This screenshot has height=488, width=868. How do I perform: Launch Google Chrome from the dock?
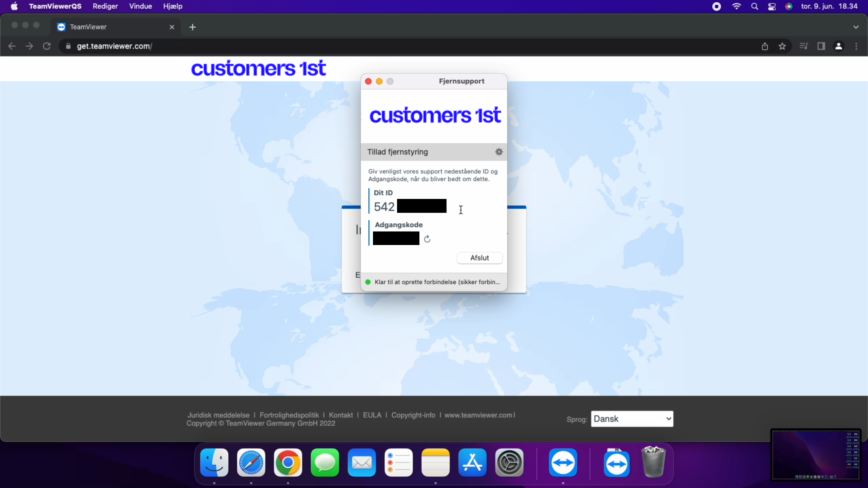[x=288, y=463]
